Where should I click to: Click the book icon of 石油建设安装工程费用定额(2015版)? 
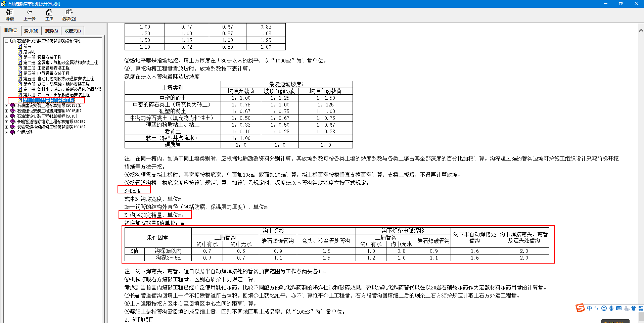13,111
